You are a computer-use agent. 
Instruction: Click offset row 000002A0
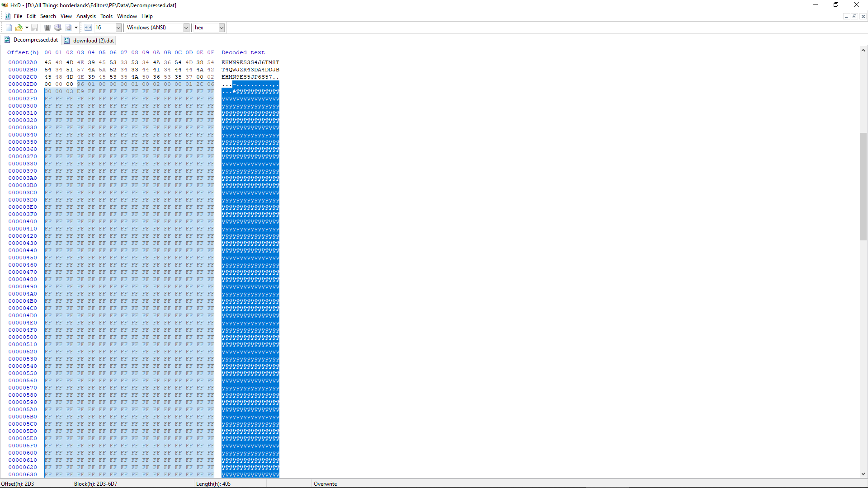click(23, 62)
